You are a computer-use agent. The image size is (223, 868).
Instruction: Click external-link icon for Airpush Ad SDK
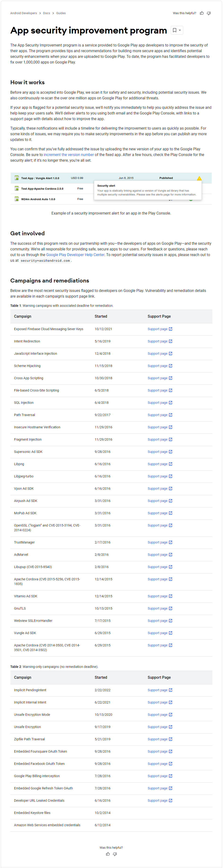pos(171,501)
